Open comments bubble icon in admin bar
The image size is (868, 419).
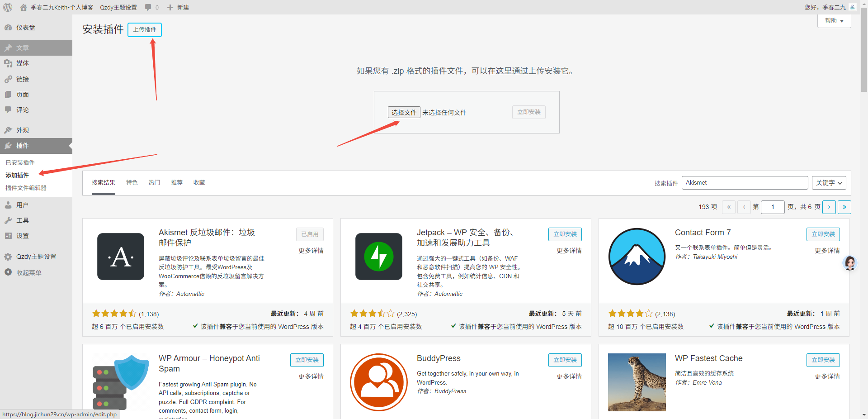coord(148,7)
